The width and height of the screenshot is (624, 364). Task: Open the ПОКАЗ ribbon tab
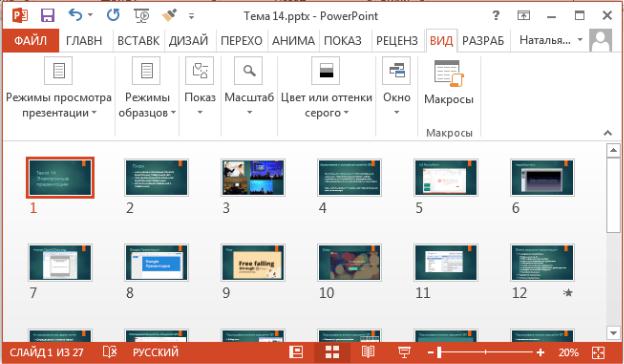tap(343, 41)
